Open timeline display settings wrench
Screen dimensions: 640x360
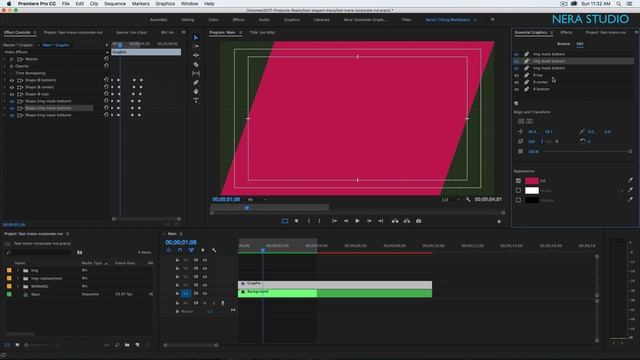point(214,250)
